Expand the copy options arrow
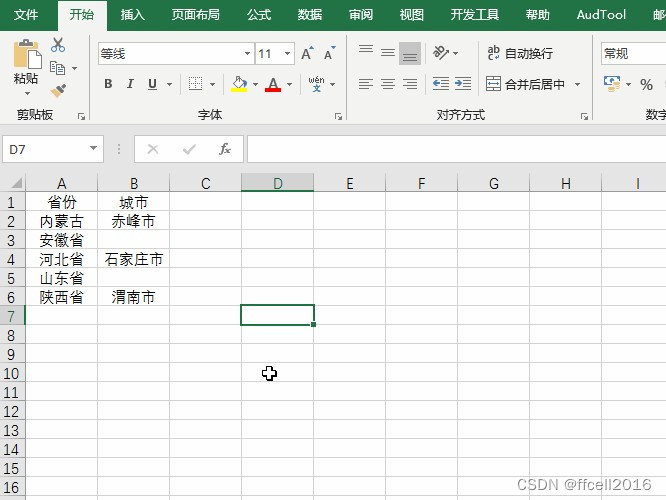 (x=74, y=68)
